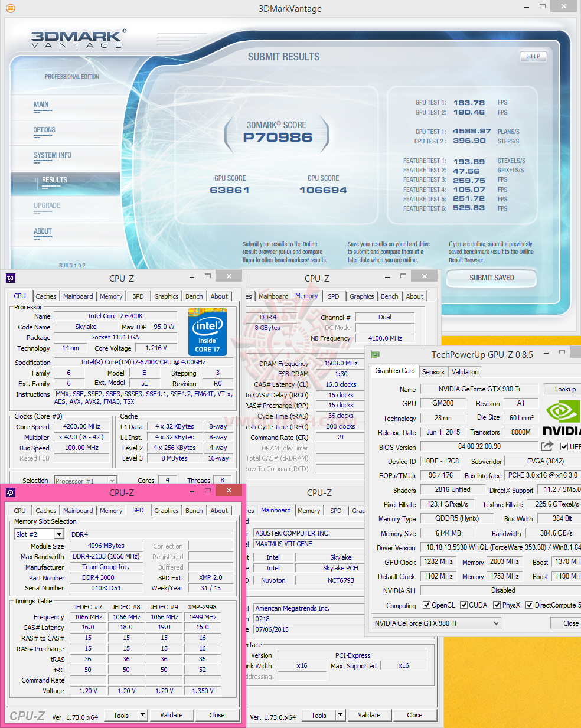Expand Tools dropdown arrow in CPU-Z Mainboard window
The image size is (581, 728).
(x=340, y=715)
